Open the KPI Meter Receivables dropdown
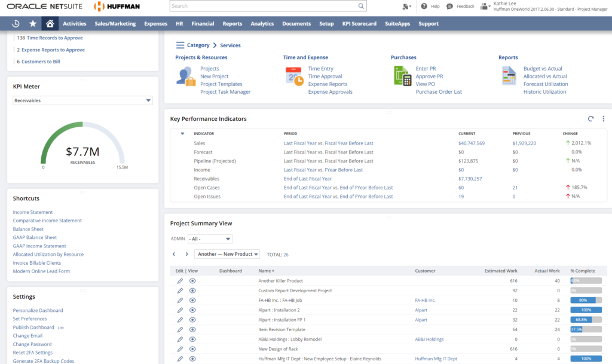Screen dimensions: 612x364 [82, 100]
